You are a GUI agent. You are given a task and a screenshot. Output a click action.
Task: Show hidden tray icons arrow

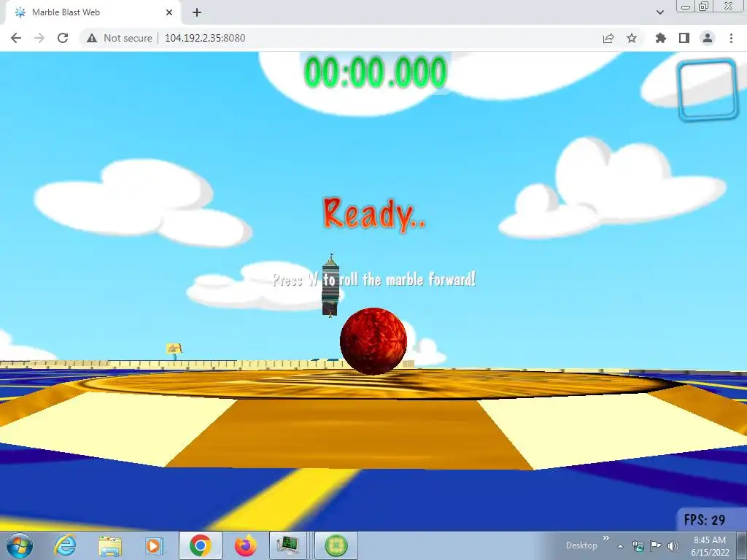tap(620, 546)
